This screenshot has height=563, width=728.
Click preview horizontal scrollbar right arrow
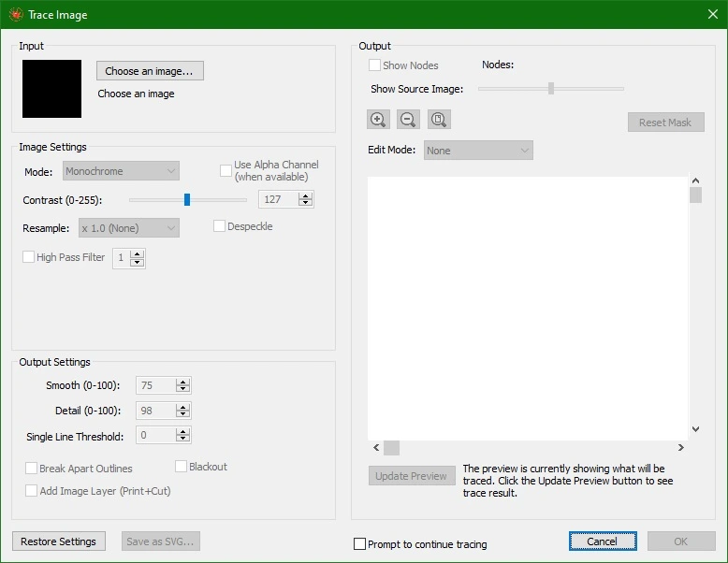(x=680, y=447)
